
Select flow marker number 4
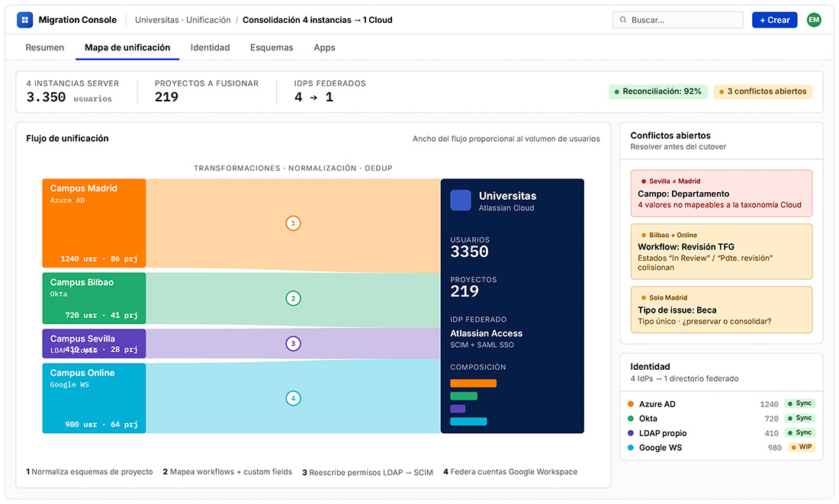tap(293, 398)
